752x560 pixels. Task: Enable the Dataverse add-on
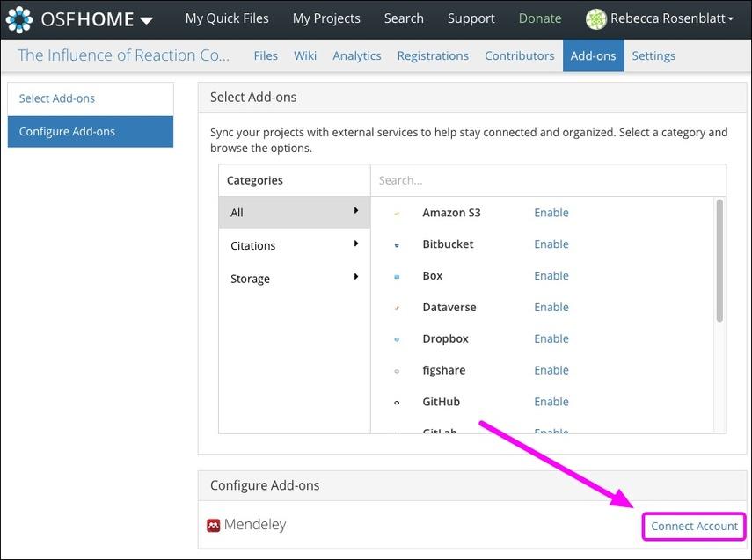(x=551, y=307)
